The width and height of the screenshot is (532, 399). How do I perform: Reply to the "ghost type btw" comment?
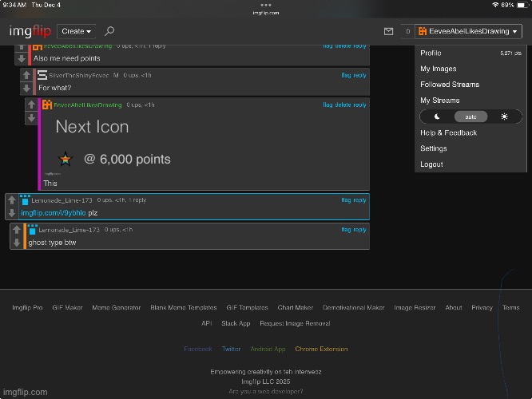359,229
